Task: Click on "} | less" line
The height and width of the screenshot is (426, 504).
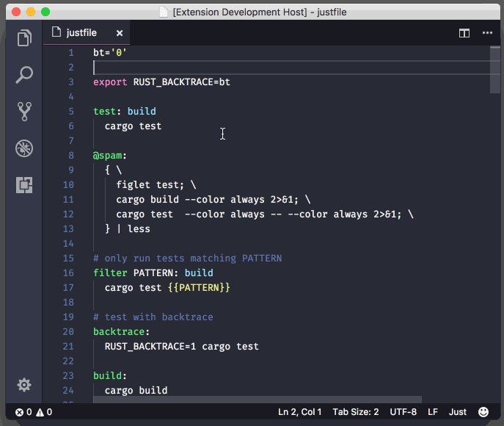Action: coord(128,228)
